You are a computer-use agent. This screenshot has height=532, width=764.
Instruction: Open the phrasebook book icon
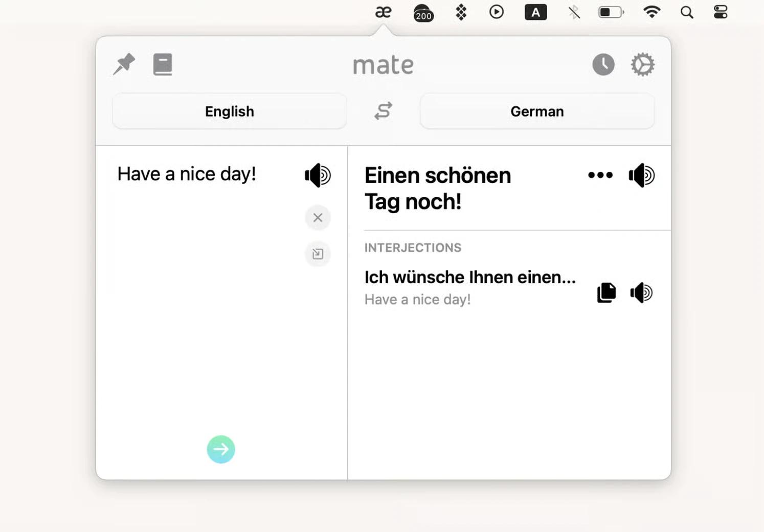coord(163,64)
